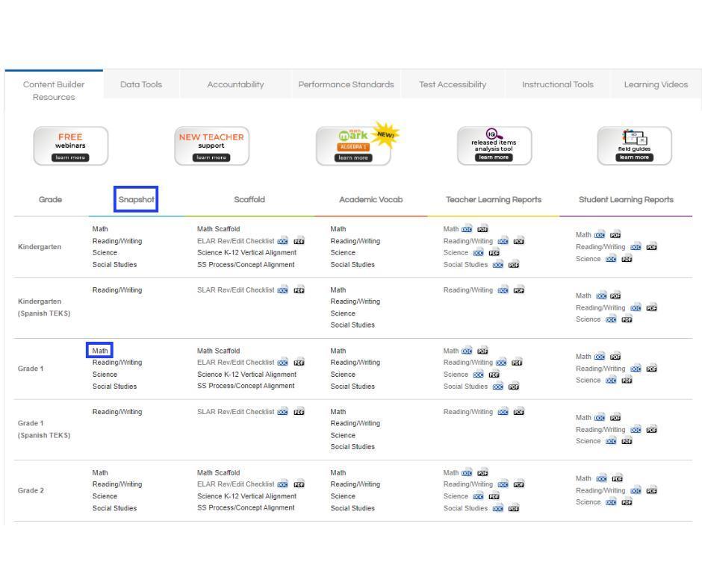Click the released items analysis tool banner
The width and height of the screenshot is (702, 588).
coord(493,146)
